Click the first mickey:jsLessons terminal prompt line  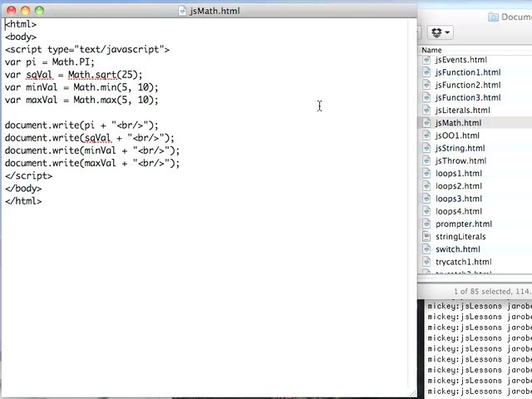pos(480,306)
